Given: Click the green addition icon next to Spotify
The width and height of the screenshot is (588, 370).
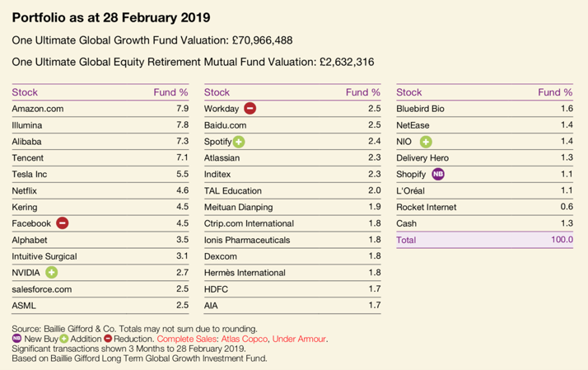Looking at the screenshot, I should [239, 142].
